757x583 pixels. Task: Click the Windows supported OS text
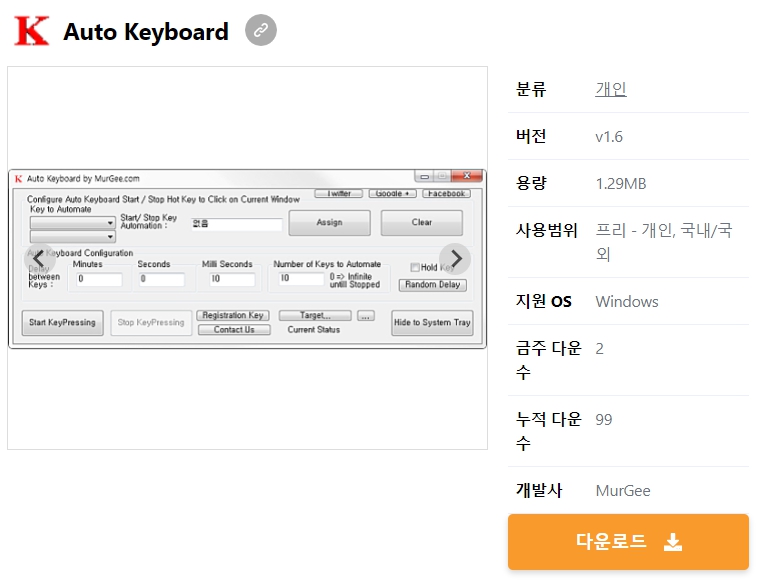coord(627,302)
